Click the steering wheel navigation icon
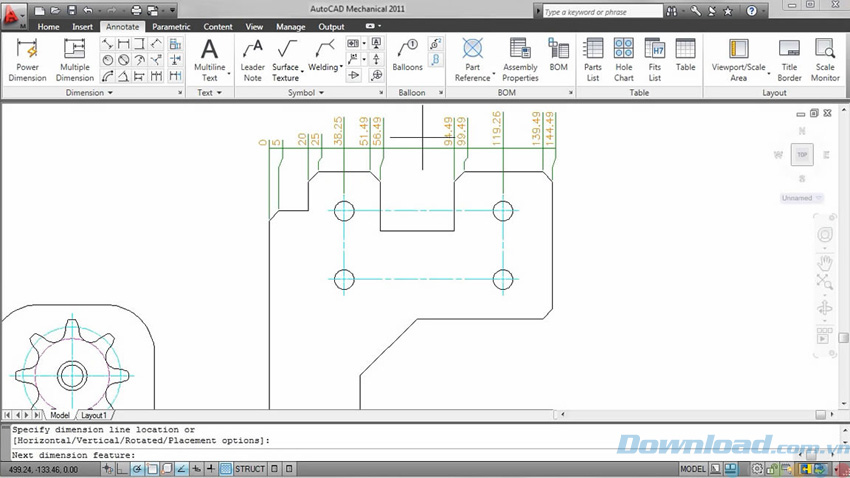The height and width of the screenshot is (478, 850). click(825, 235)
